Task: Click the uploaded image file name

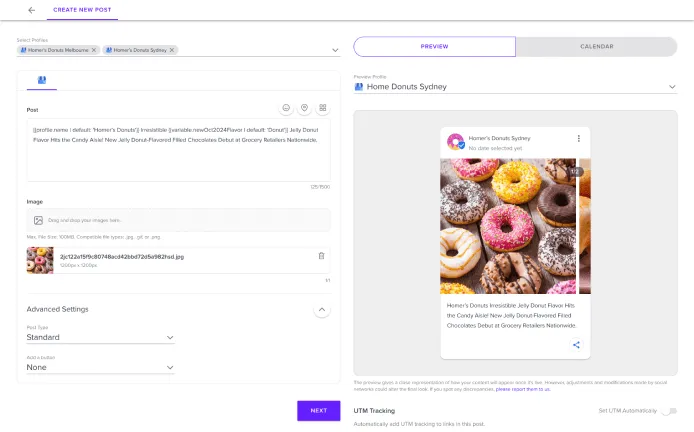Action: click(122, 257)
